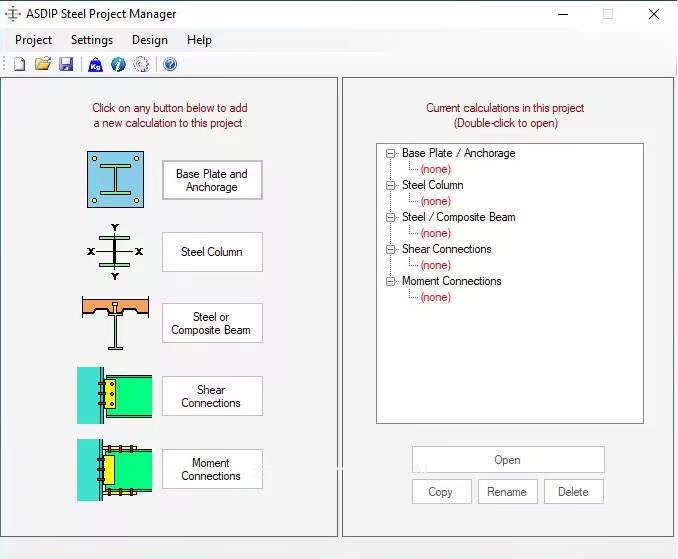Collapse the Steel / Composite Beam tree node
This screenshot has height=559, width=678.
point(390,217)
